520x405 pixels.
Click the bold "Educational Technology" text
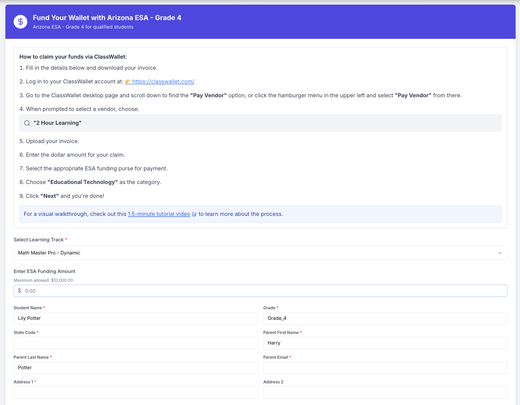pyautogui.click(x=83, y=182)
